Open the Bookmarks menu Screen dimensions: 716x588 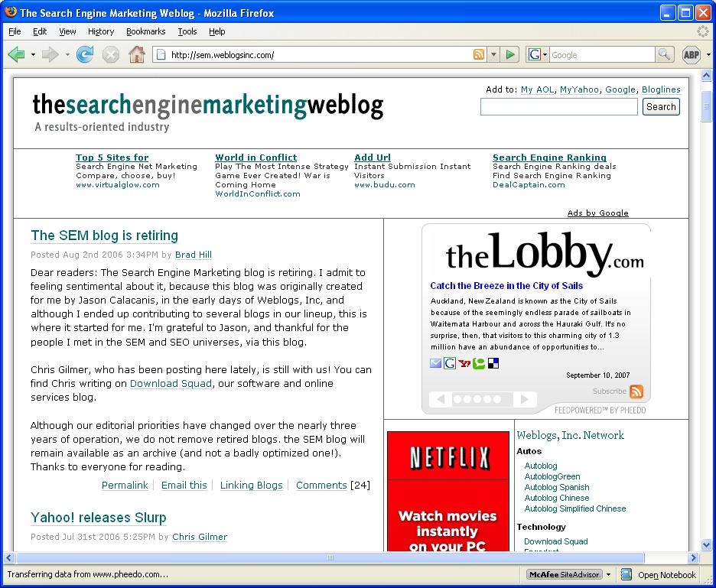click(x=145, y=31)
